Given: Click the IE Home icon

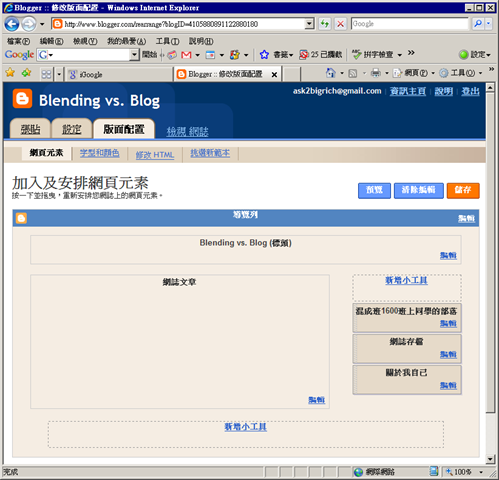Looking at the screenshot, I should [x=330, y=73].
